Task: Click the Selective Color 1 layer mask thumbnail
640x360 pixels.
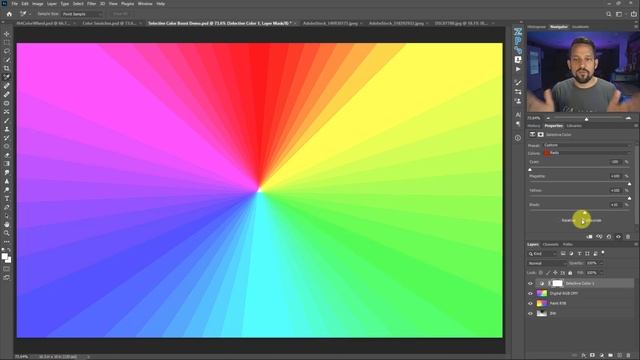Action: [x=557, y=283]
